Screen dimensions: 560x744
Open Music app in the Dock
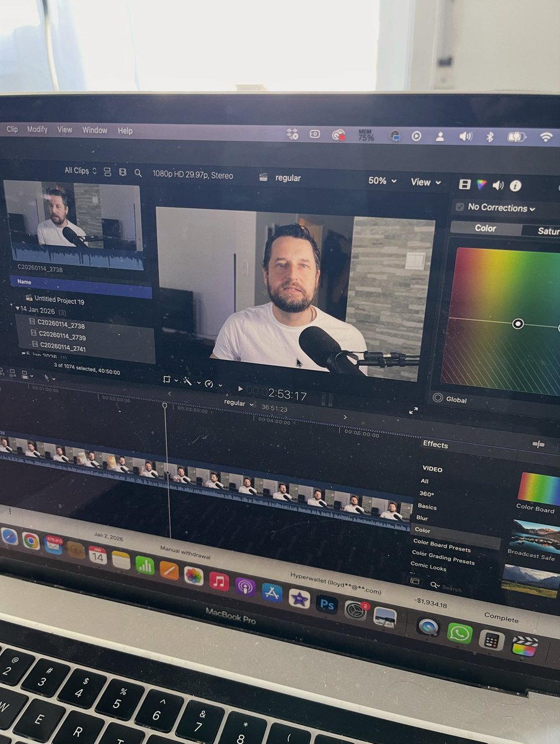(219, 581)
